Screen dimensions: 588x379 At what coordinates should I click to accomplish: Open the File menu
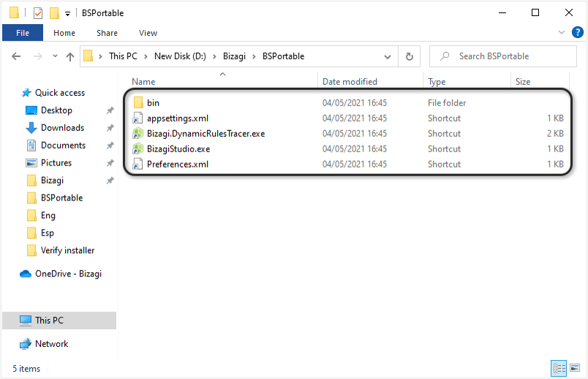coord(23,33)
